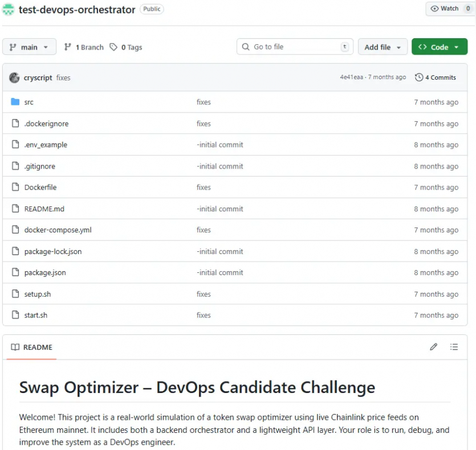Open the setup.sh script file
Image resolution: width=476 pixels, height=450 pixels.
tap(38, 294)
